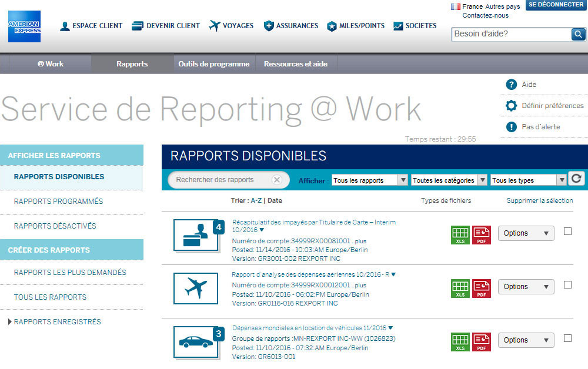588x369 pixels.
Task: Open Options for location de véhicules report
Action: (526, 340)
